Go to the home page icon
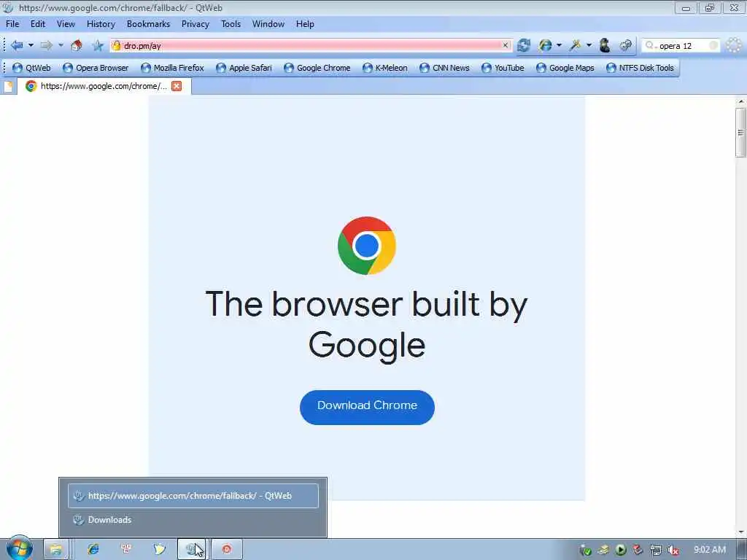This screenshot has width=747, height=560. (x=76, y=46)
